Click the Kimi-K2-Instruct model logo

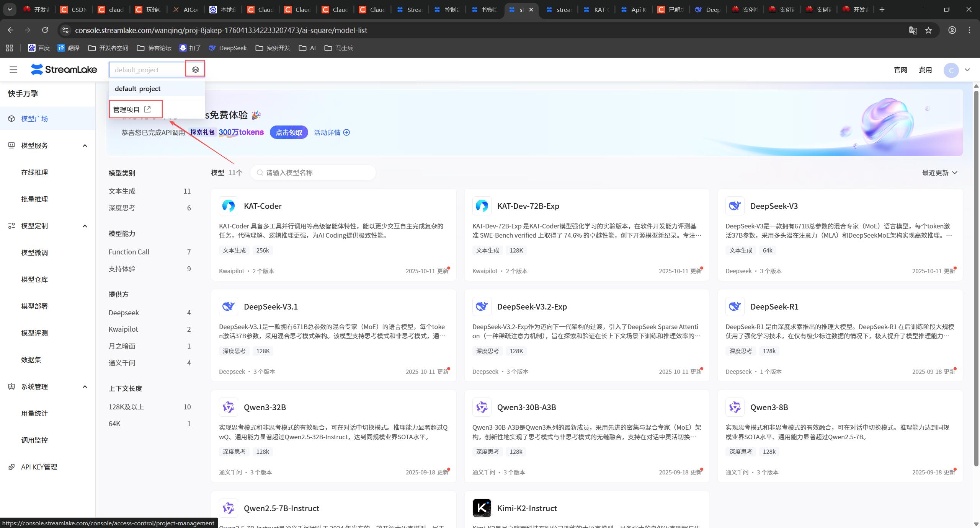click(x=482, y=508)
